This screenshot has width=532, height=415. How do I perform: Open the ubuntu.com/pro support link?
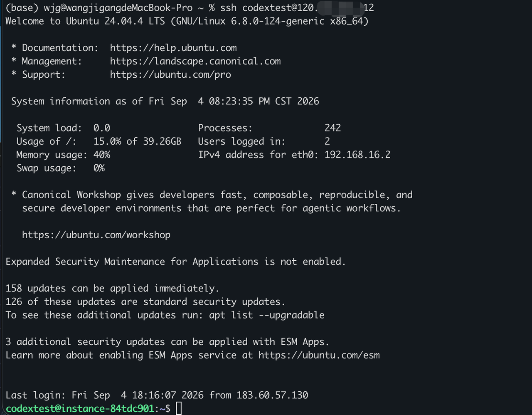pos(170,74)
